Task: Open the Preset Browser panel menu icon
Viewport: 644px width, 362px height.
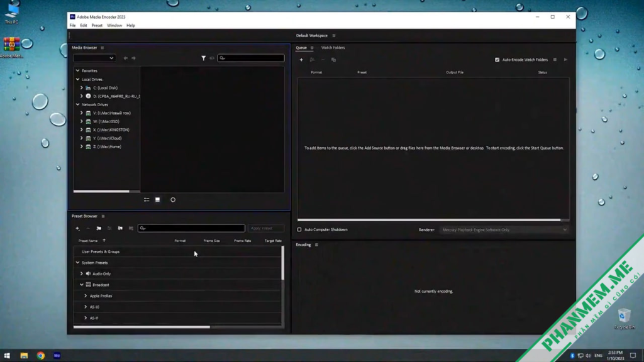Action: pos(103,216)
